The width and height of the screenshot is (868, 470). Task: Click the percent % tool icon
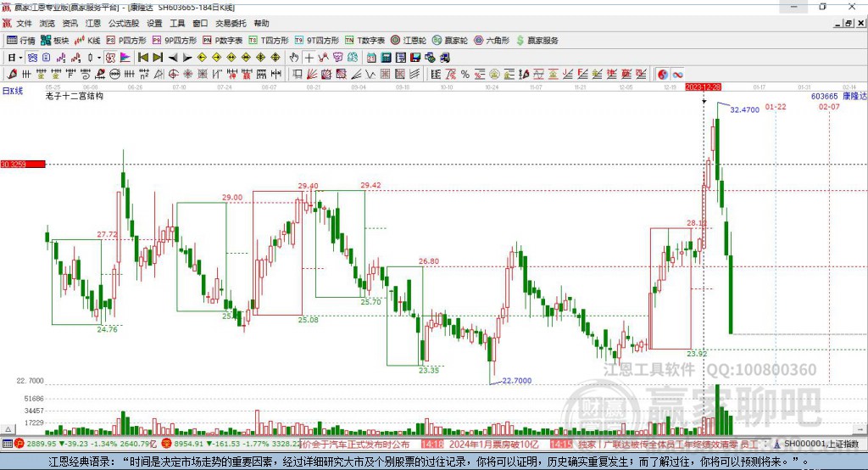[x=465, y=75]
